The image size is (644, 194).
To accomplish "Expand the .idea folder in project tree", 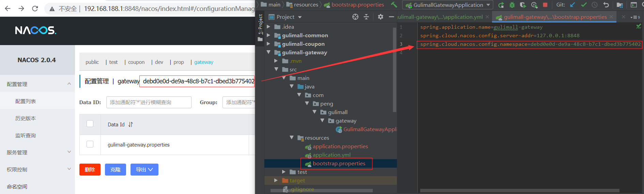I will [269, 27].
